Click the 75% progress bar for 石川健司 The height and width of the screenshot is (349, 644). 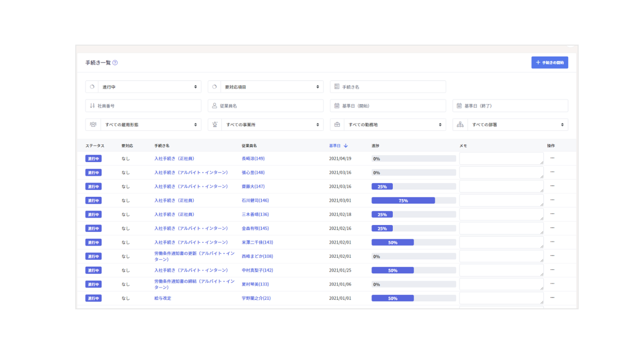403,200
